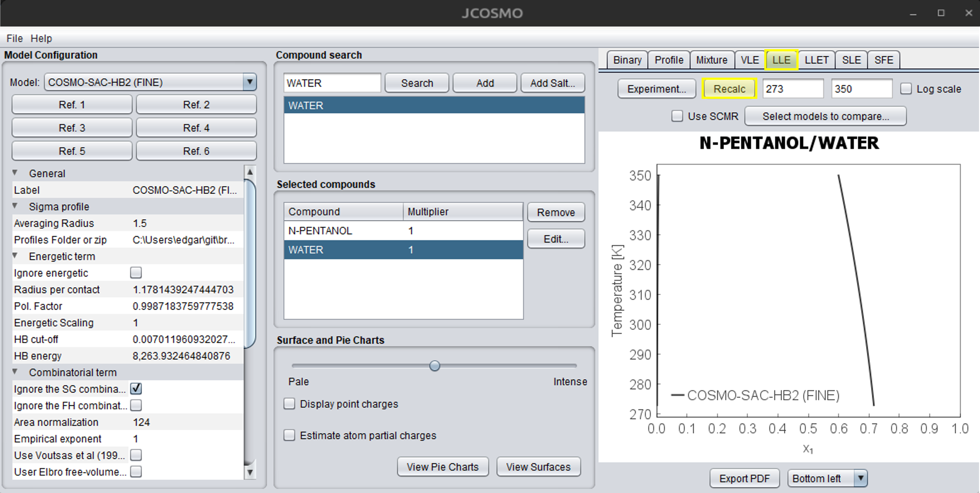
Task: Check Display point charges
Action: point(290,404)
